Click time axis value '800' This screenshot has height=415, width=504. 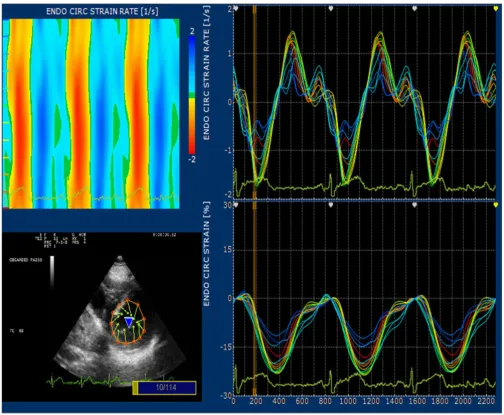[325, 401]
